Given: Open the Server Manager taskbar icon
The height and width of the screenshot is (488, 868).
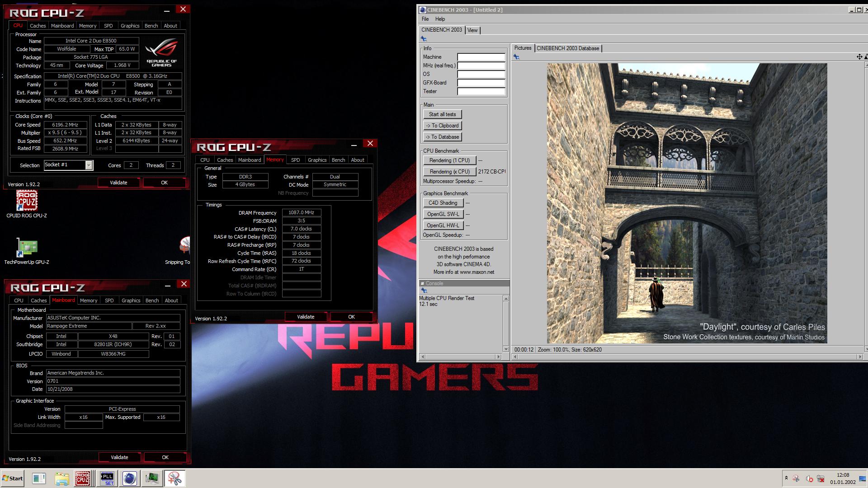Looking at the screenshot, I should 39,479.
